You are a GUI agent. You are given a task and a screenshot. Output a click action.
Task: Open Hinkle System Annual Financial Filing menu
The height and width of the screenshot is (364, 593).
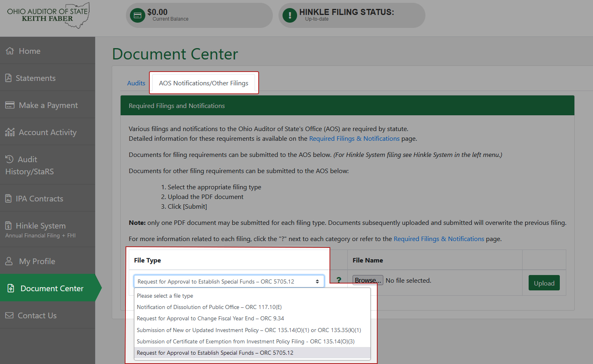[x=40, y=229]
